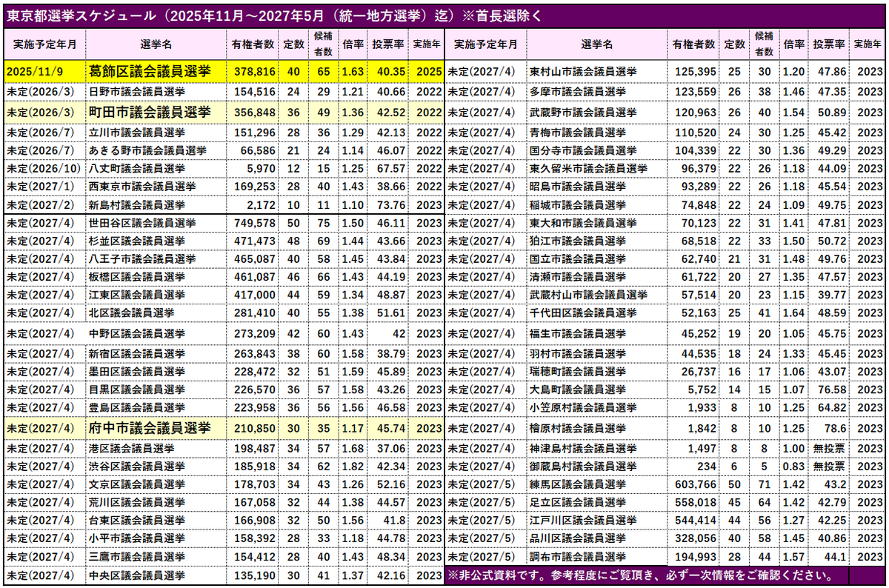Select 無投票 in 神津島村 row

point(830,448)
